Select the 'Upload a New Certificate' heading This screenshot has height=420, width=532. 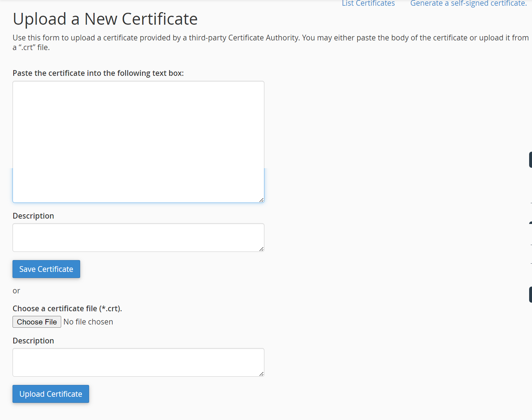[105, 19]
